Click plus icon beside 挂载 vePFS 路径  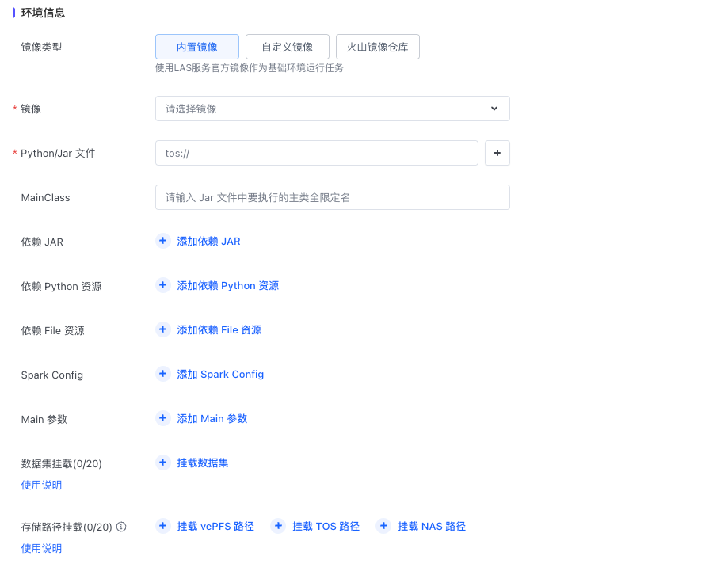(163, 526)
